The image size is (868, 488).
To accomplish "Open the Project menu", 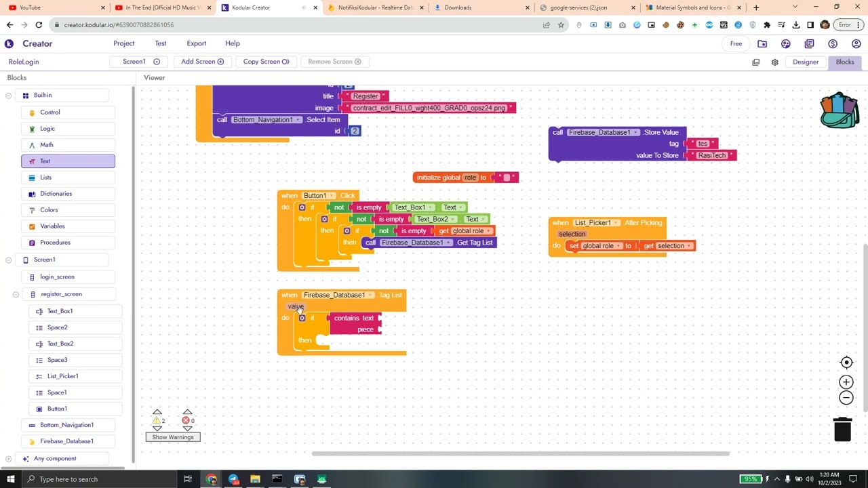I will [123, 43].
